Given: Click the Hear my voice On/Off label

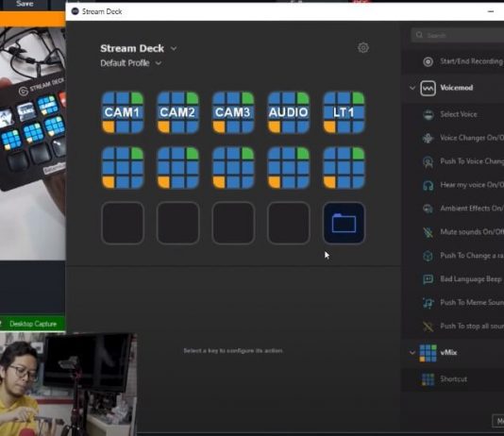Looking at the screenshot, I should coord(472,185).
